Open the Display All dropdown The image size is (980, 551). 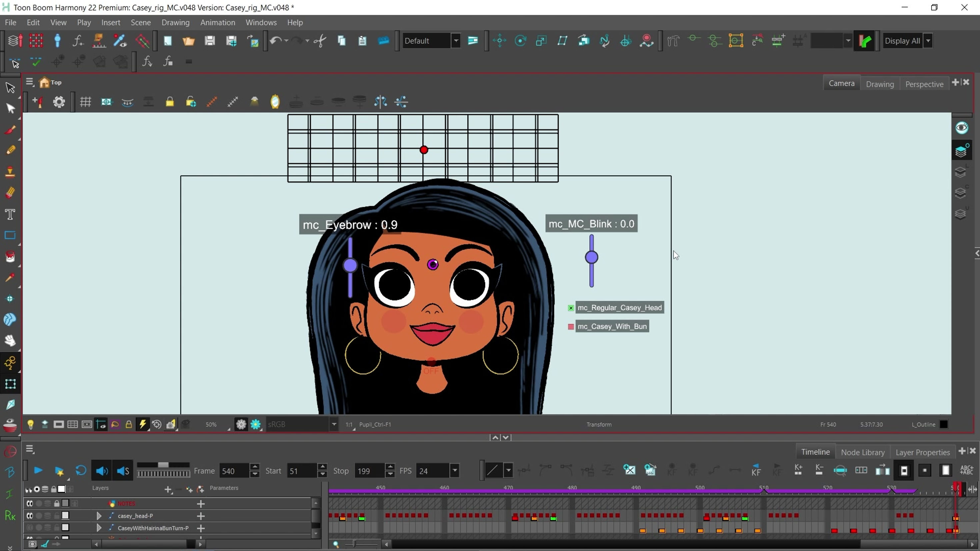[928, 41]
